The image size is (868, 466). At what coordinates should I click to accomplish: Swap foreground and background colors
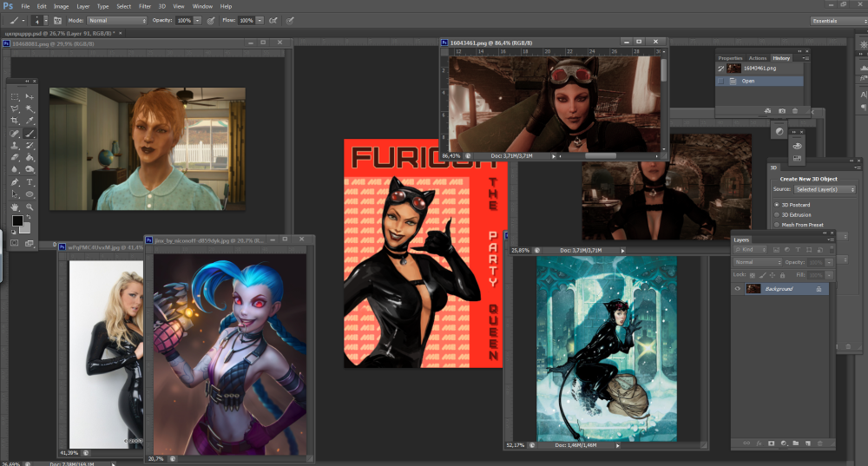[x=29, y=217]
